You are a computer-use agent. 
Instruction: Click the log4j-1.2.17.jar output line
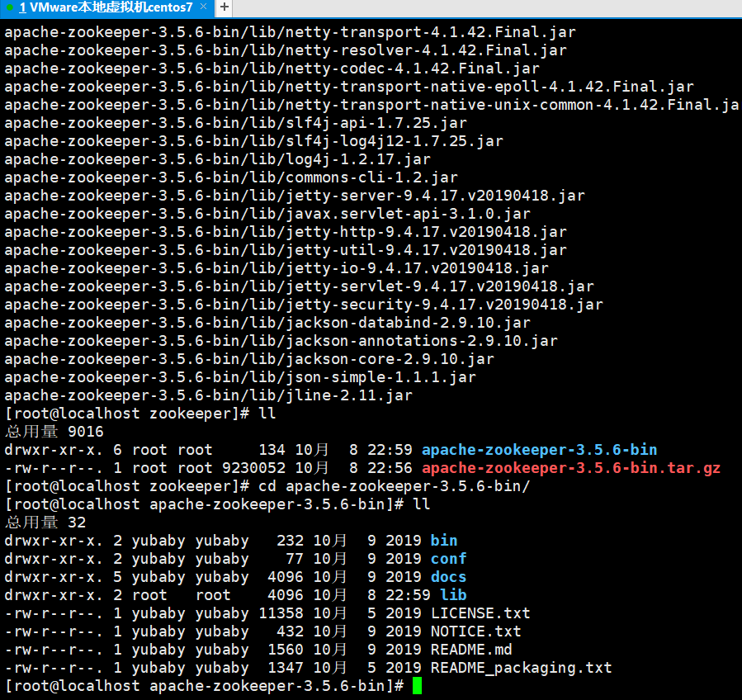217,159
